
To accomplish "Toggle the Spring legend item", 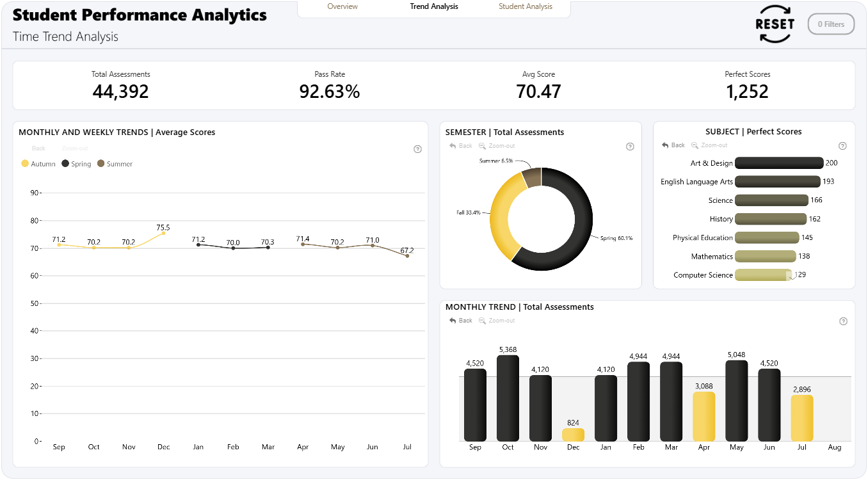I will tap(76, 164).
